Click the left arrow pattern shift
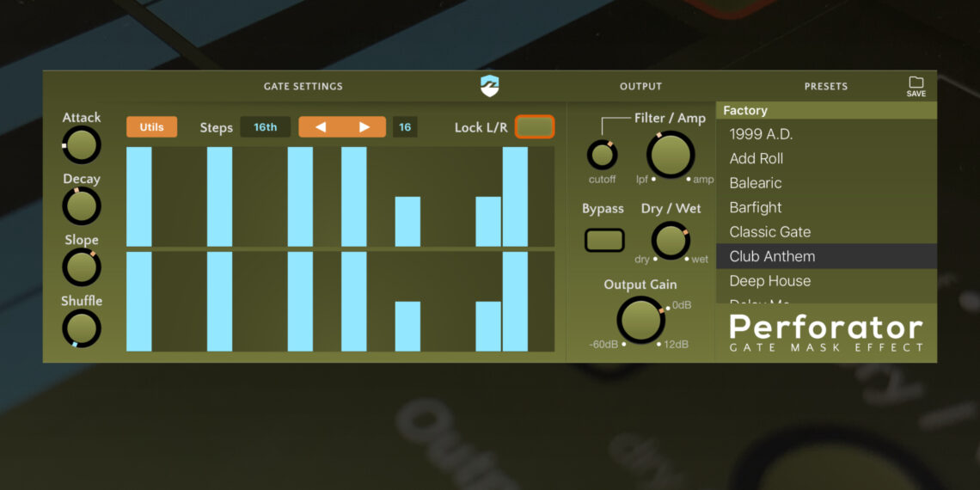 point(321,127)
